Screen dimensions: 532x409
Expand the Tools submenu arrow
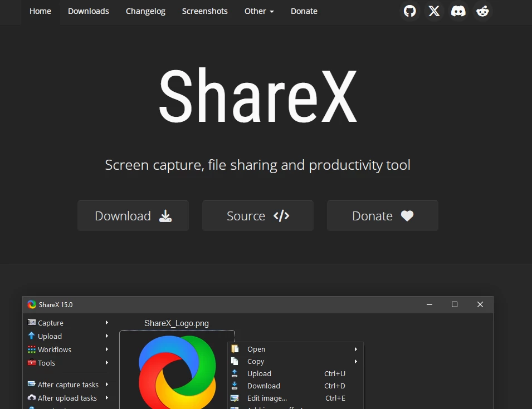(107, 363)
